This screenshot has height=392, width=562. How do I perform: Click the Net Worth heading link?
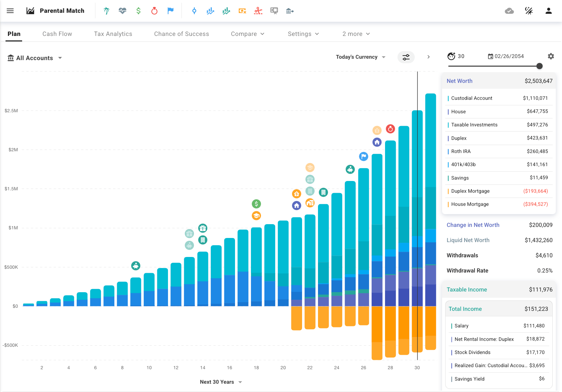[x=459, y=81]
